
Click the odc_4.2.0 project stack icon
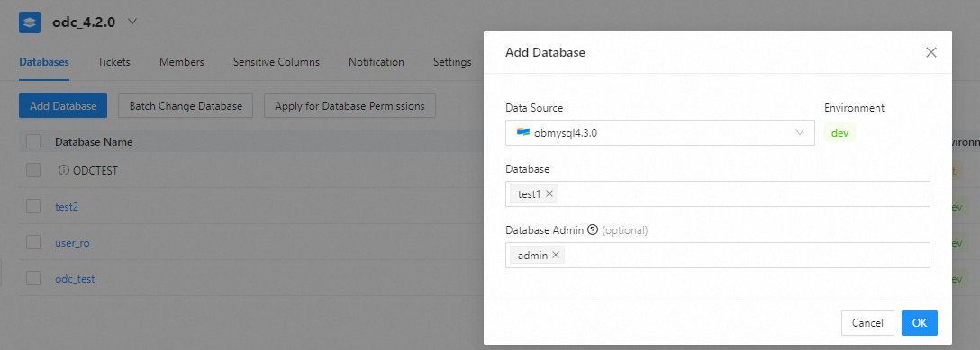point(30,22)
